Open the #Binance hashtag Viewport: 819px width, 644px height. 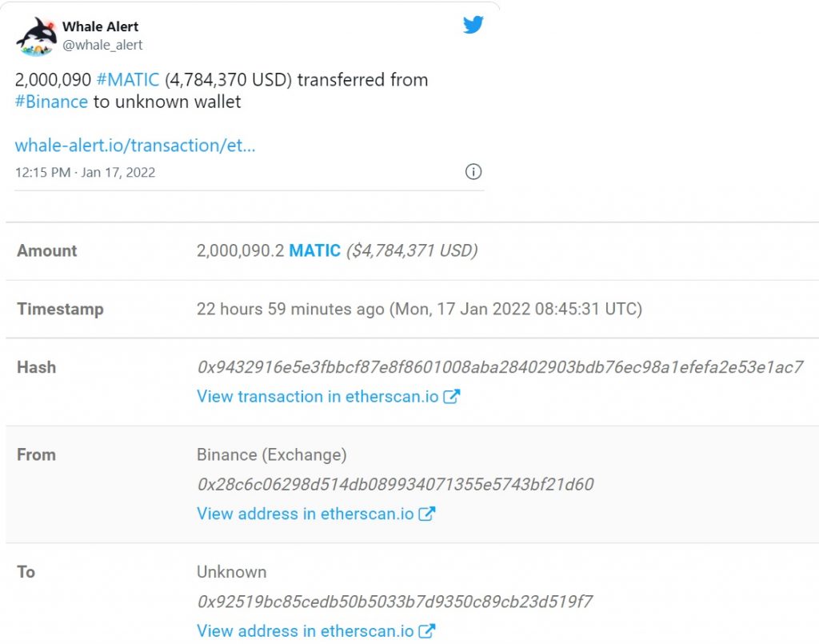coord(51,102)
